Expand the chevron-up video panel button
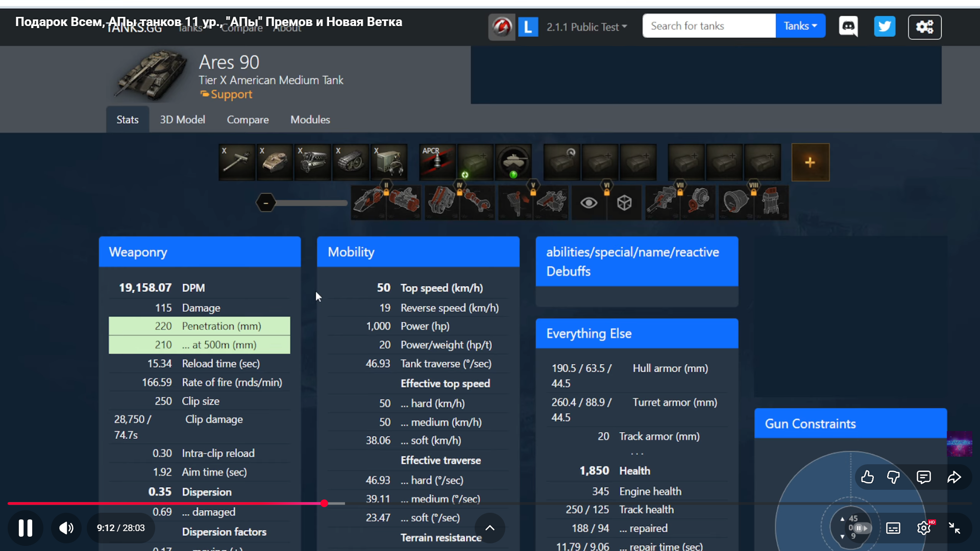Image resolution: width=980 pixels, height=551 pixels. (489, 528)
